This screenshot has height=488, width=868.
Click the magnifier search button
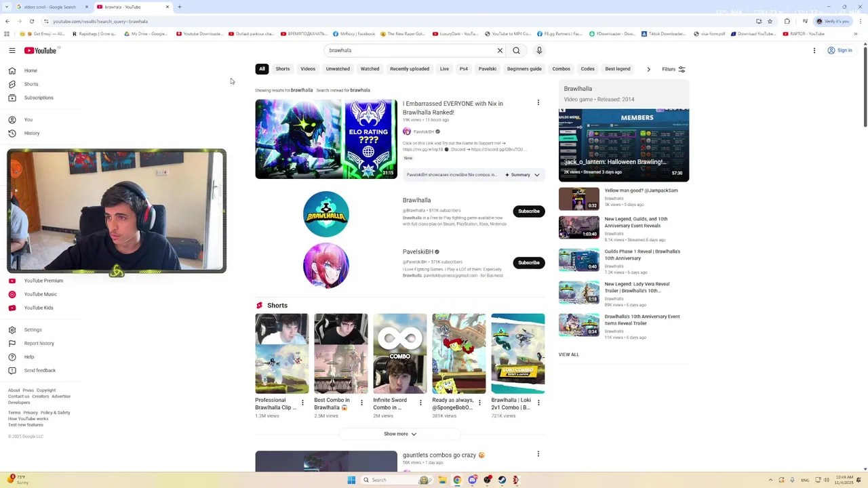(x=517, y=50)
